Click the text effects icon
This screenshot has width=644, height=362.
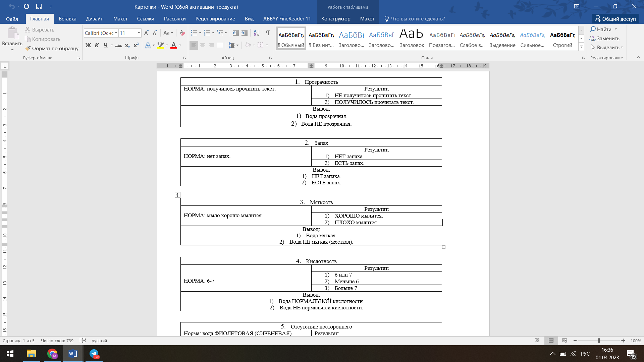point(148,45)
